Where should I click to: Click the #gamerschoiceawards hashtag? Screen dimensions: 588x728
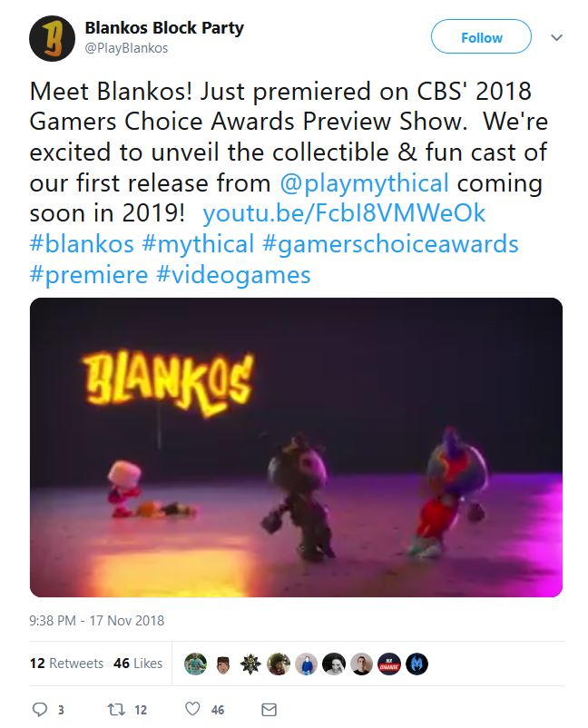pyautogui.click(x=390, y=244)
